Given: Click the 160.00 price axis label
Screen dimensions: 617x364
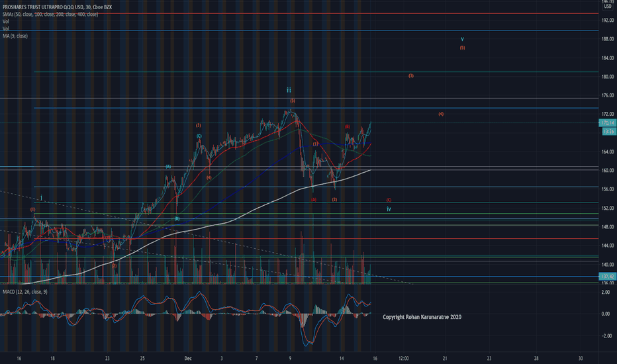Looking at the screenshot, I should 608,170.
